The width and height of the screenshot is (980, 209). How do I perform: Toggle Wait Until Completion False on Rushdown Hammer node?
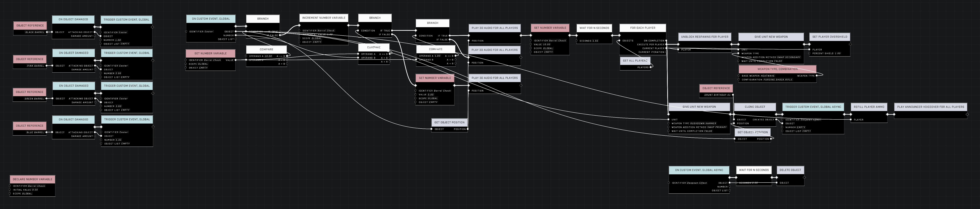tap(708, 131)
